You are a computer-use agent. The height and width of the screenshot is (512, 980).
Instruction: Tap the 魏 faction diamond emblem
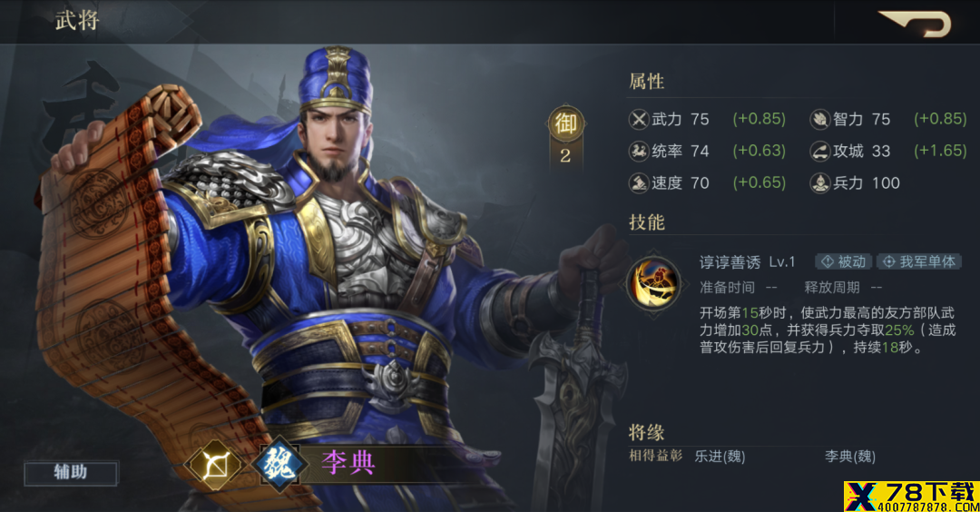[x=279, y=464]
